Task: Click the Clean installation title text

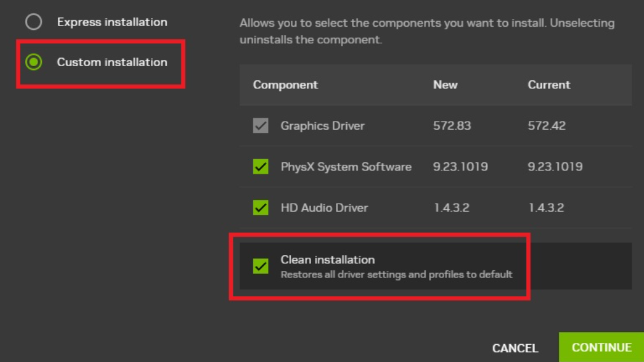Action: pos(328,260)
